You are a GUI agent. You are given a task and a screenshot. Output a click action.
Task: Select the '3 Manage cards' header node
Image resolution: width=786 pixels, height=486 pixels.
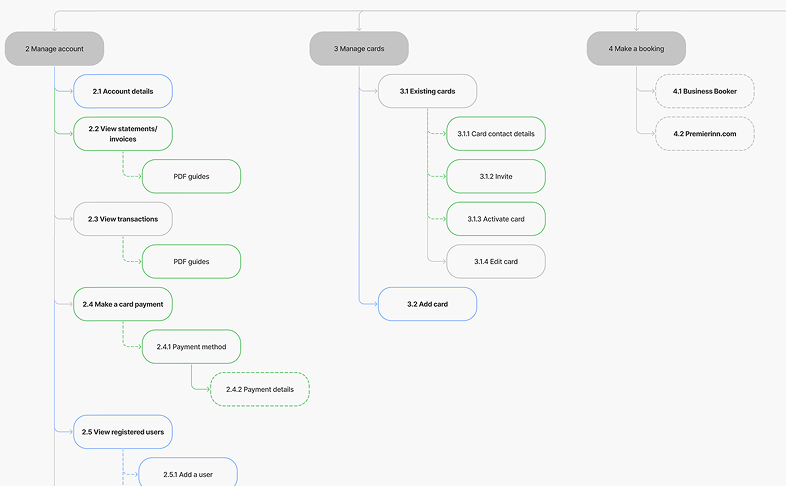pyautogui.click(x=358, y=48)
